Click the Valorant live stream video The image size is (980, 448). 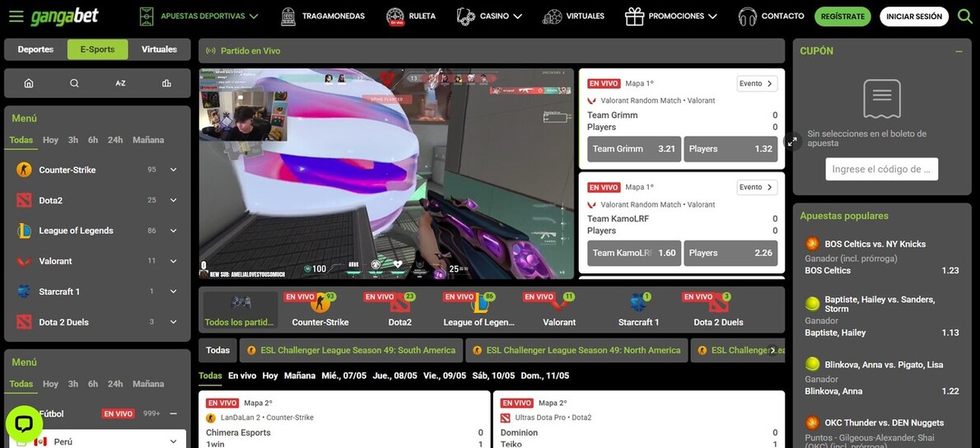(386, 174)
